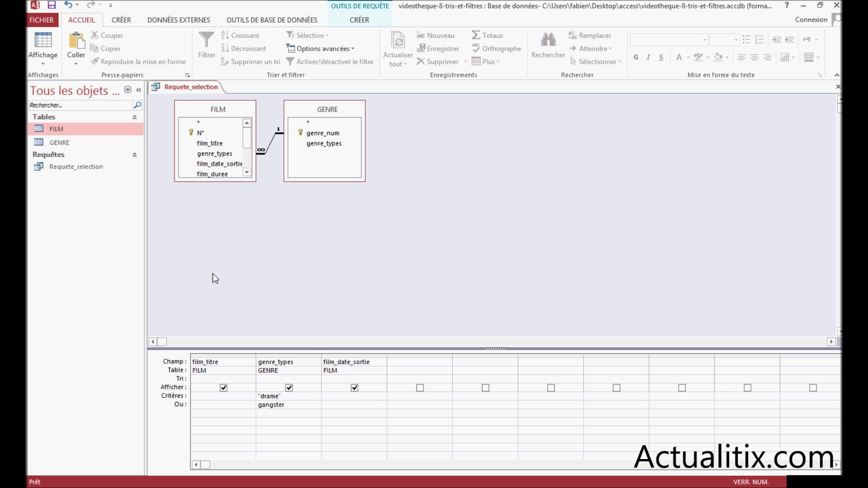This screenshot has height=488, width=868.
Task: Switch to OUTILS DE BASE DE DONNÉES tab
Action: (272, 20)
